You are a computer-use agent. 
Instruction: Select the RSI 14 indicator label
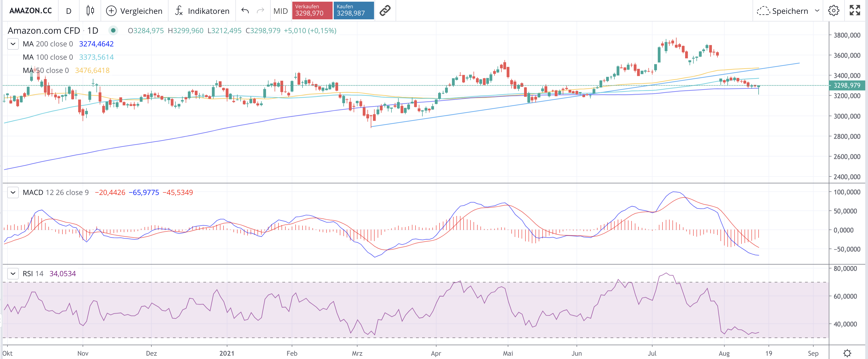click(x=33, y=273)
